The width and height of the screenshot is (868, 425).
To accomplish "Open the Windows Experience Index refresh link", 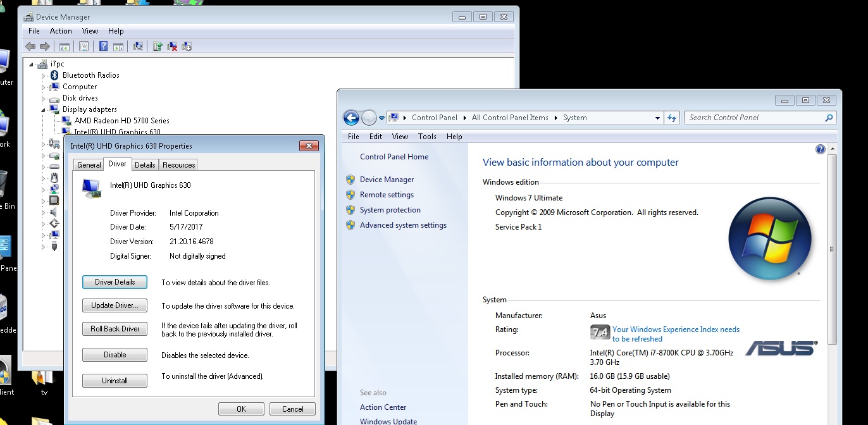I will tap(676, 334).
